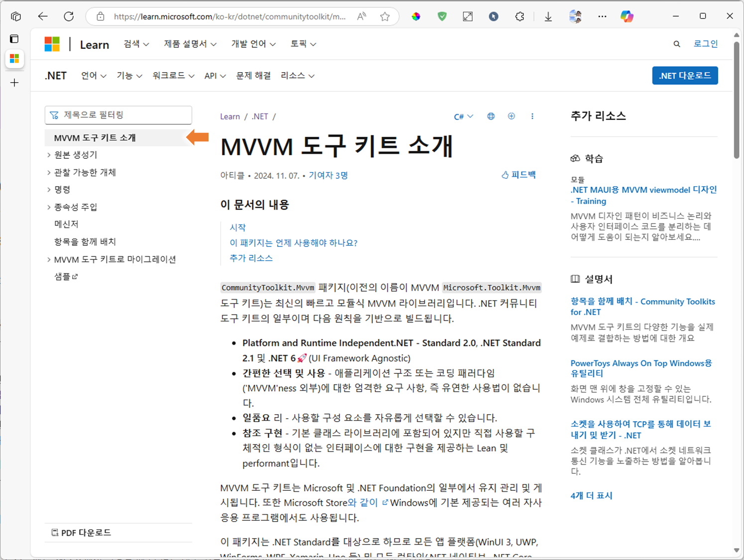Give feedback with 피드백 button
Screen dimensions: 744x560
pos(519,175)
